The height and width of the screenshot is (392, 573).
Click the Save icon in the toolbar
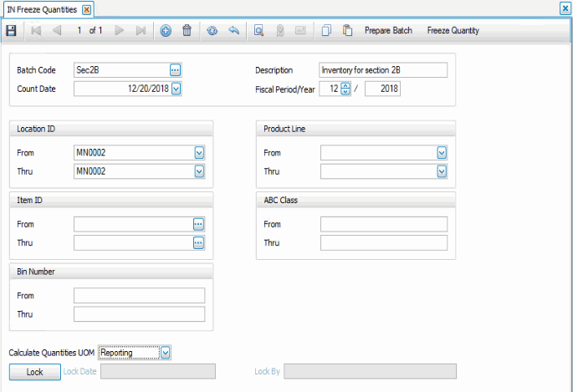(11, 31)
